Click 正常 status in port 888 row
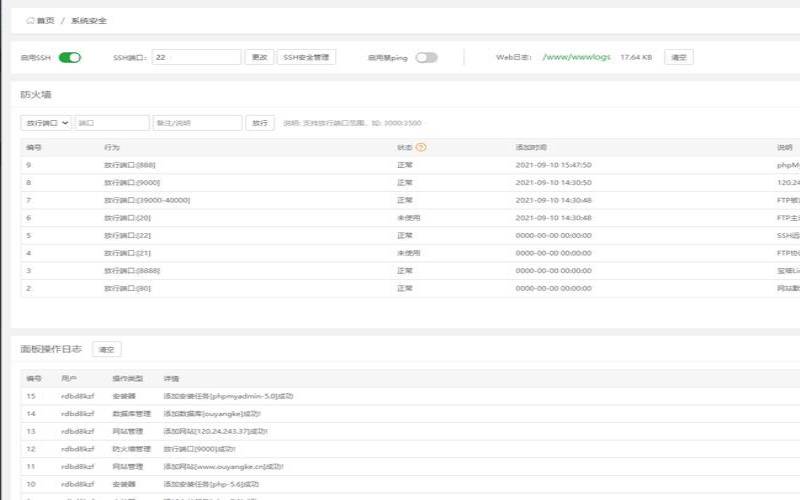The width and height of the screenshot is (800, 500). 405,165
